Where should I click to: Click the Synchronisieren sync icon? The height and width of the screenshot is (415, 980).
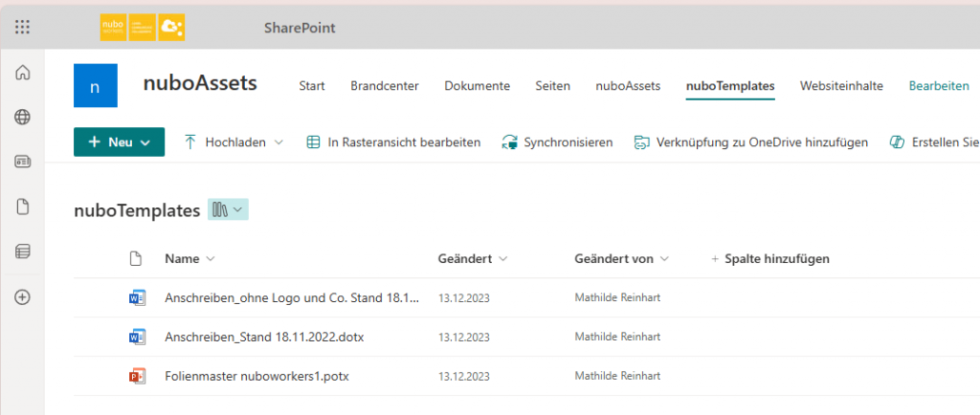509,142
